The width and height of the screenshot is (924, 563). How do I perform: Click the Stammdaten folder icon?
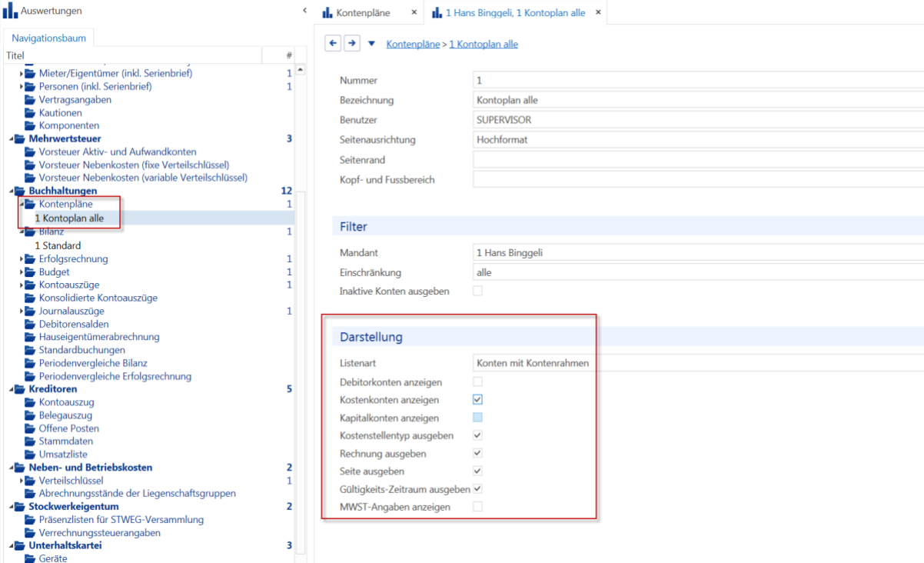click(x=31, y=441)
